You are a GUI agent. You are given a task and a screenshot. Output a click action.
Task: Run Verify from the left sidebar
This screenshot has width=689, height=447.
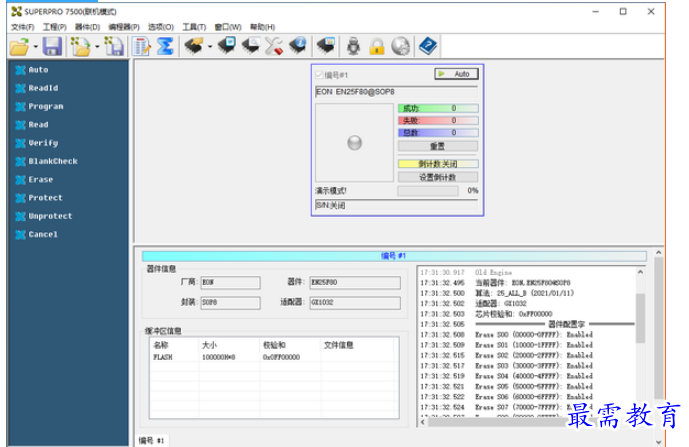coord(43,143)
